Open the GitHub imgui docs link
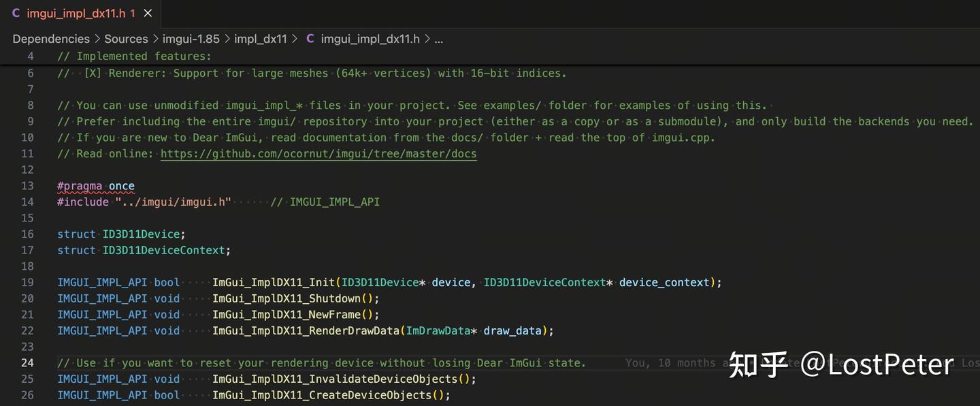 pos(317,153)
